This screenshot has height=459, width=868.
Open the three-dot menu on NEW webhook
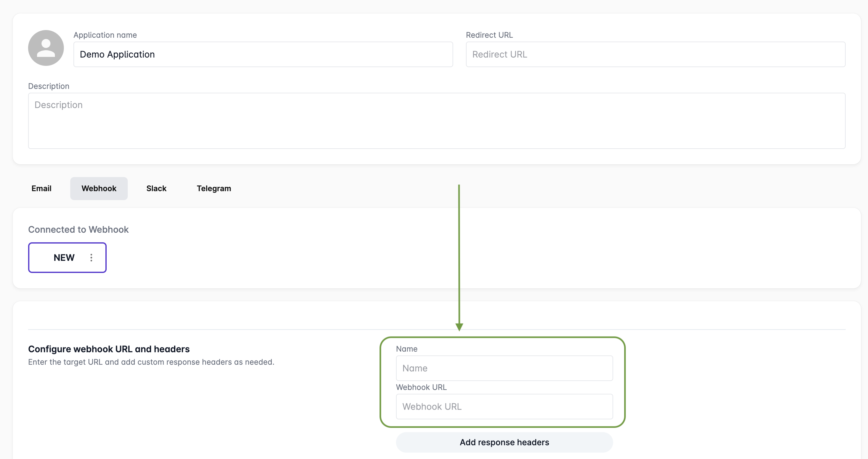click(91, 258)
